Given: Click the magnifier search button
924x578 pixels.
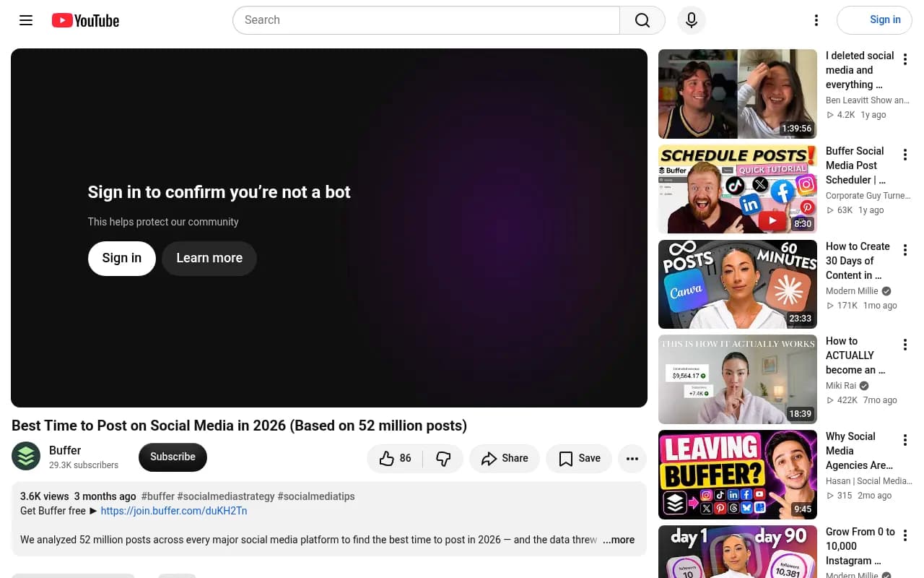Looking at the screenshot, I should (642, 20).
